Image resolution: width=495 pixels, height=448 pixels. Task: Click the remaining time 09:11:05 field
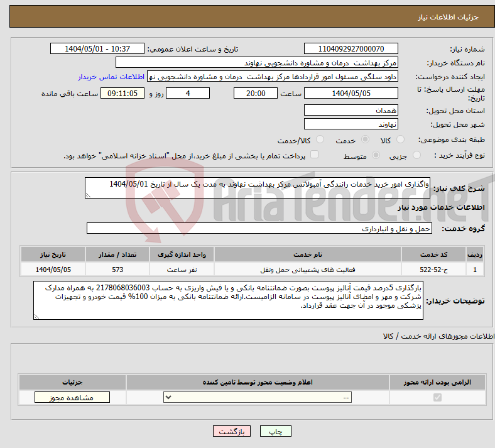pos(122,93)
